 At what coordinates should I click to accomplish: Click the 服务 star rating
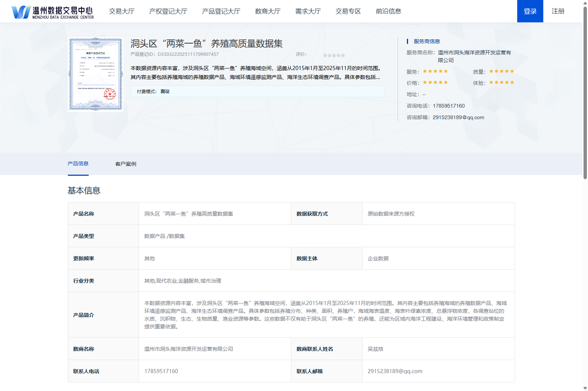tap(435, 71)
